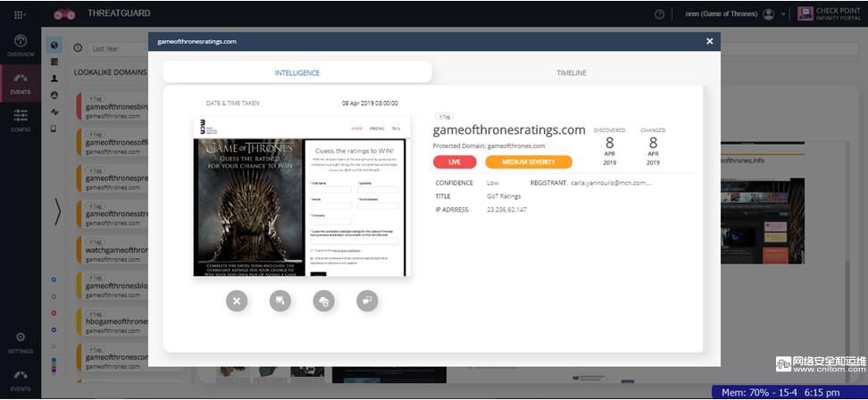This screenshot has height=400, width=868.
Task: Select the table rows filter icon
Action: point(54,62)
